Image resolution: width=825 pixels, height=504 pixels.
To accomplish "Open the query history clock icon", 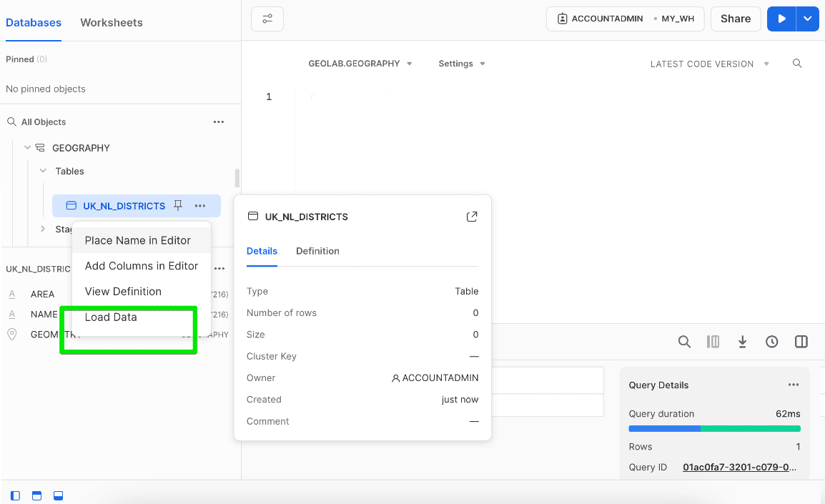I will (x=772, y=342).
